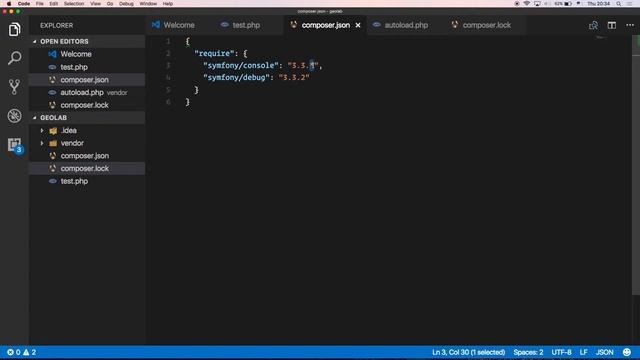This screenshot has width=640, height=360.
Task: Open the Explorer view in activity bar
Action: point(14,29)
